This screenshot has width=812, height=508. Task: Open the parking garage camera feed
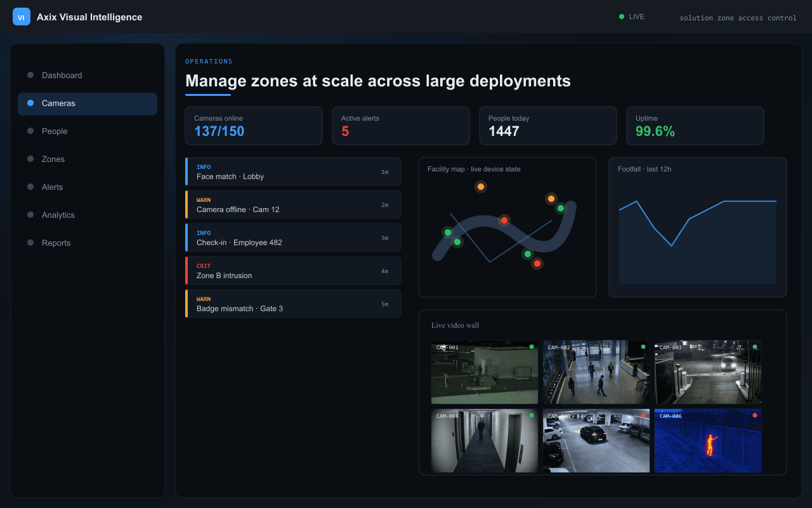pyautogui.click(x=596, y=441)
